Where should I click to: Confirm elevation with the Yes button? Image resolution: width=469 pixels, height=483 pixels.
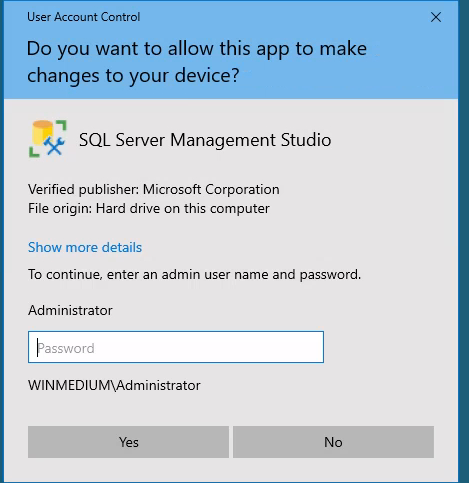(x=128, y=442)
